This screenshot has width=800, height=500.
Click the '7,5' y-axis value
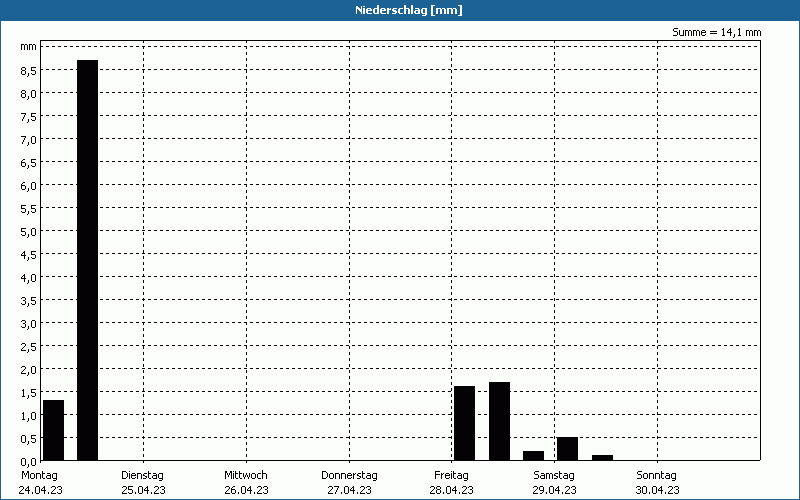point(29,117)
